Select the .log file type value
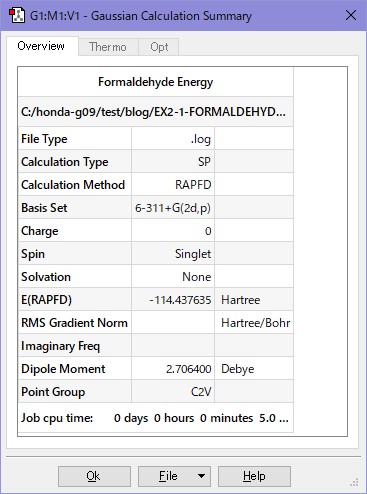This screenshot has width=367, height=494. [x=201, y=139]
